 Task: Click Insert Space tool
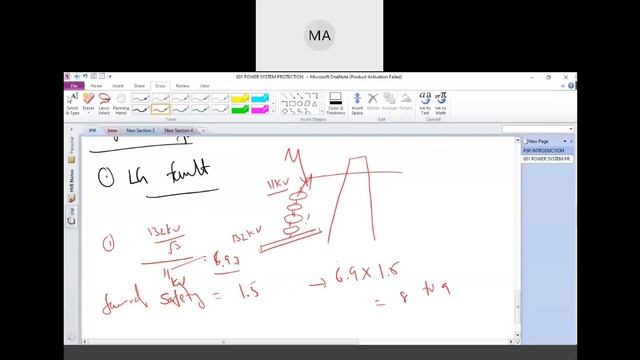coord(357,104)
